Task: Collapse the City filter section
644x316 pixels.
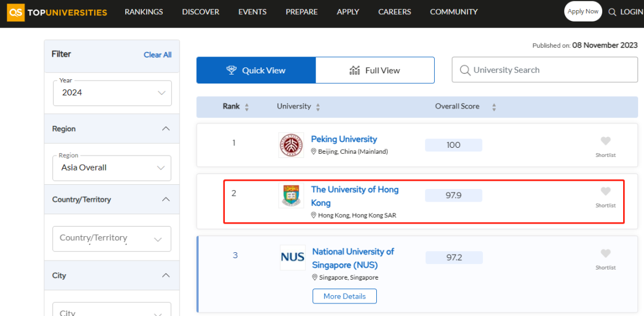Action: coord(166,275)
